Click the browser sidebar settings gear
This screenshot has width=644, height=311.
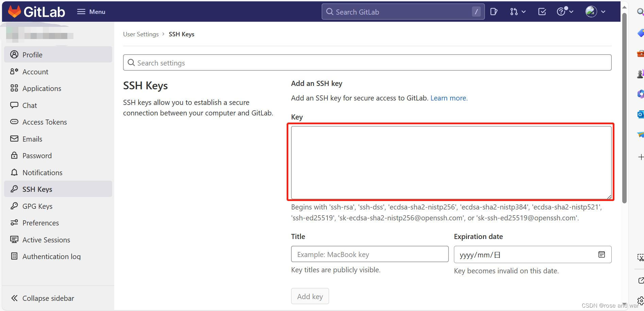click(x=641, y=300)
